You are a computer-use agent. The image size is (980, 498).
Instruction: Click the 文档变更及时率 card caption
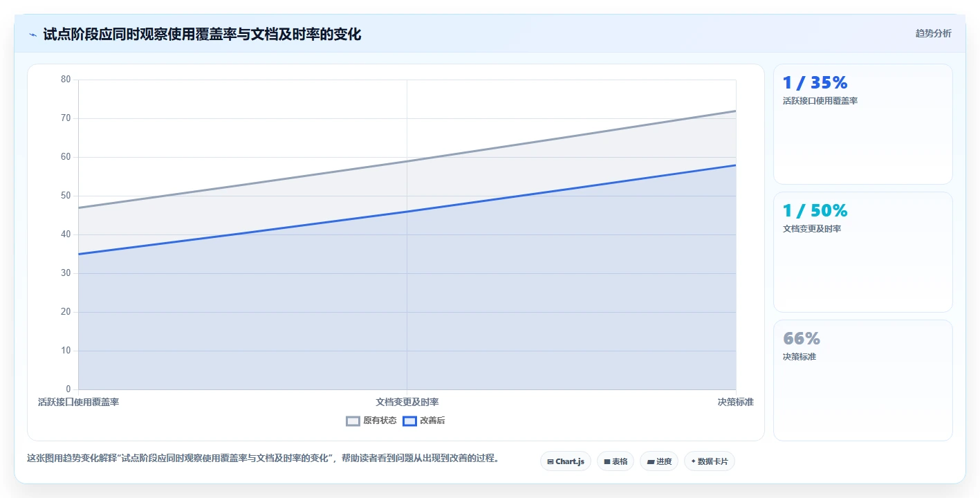[812, 229]
